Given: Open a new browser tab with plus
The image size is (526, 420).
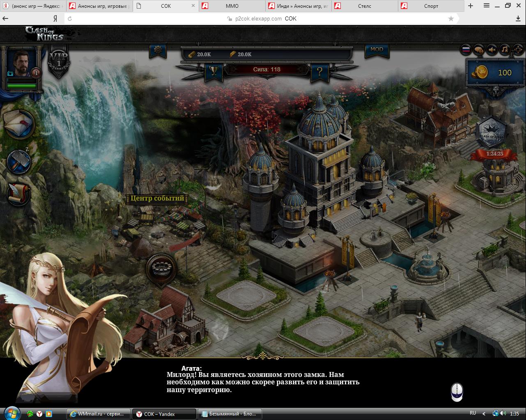Looking at the screenshot, I should click(x=471, y=6).
